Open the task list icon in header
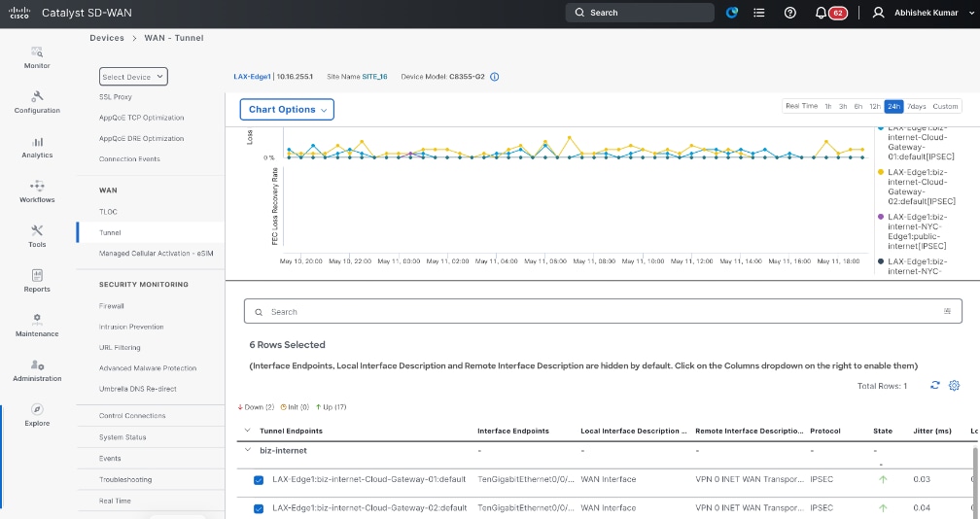This screenshot has height=519, width=980. click(758, 13)
